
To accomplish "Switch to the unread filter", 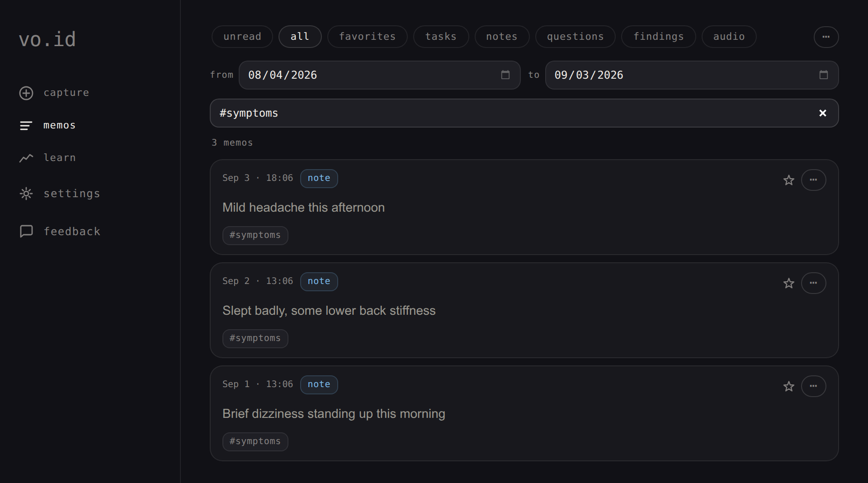I will tap(242, 37).
